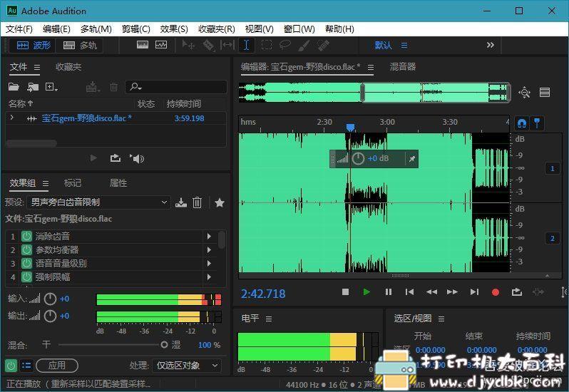Select the Marquee Selection tool

267,45
